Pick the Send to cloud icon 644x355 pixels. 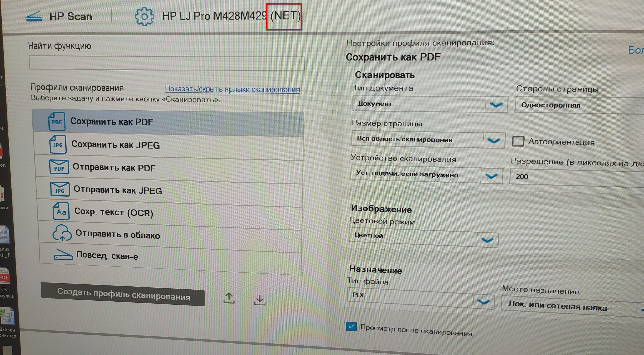coord(62,233)
